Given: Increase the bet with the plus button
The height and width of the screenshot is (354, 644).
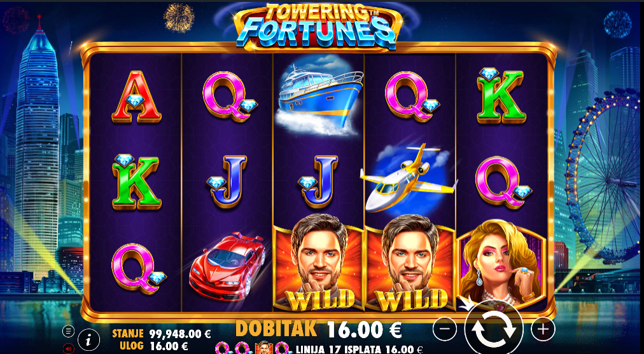Looking at the screenshot, I should pos(543,329).
